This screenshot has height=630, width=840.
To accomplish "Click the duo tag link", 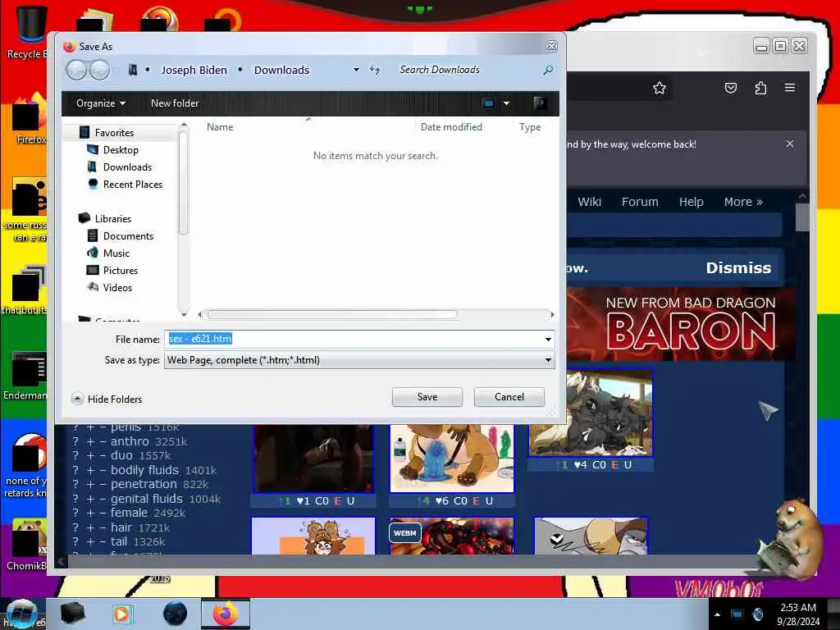I will tap(121, 455).
